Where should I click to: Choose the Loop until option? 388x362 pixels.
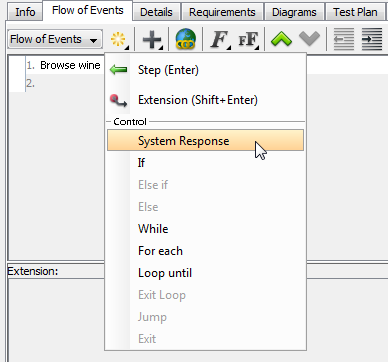[x=205, y=273]
